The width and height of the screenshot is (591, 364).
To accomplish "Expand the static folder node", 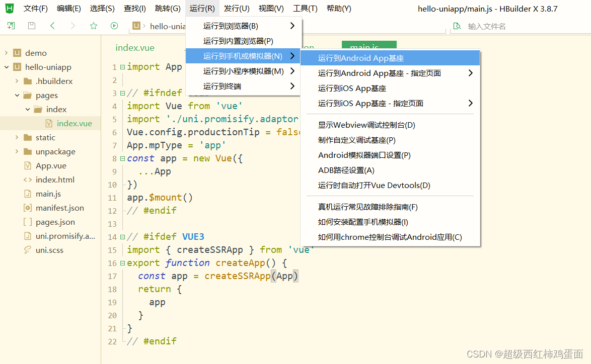I will [17, 137].
